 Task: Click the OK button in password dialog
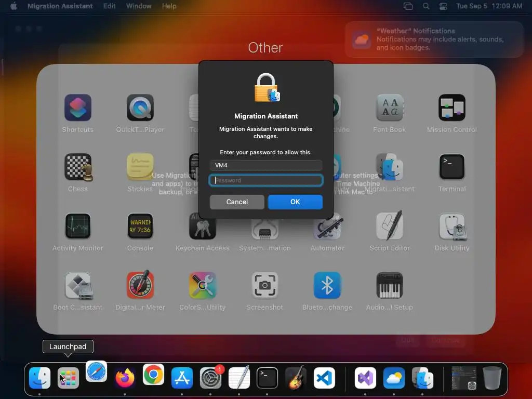[295, 202]
